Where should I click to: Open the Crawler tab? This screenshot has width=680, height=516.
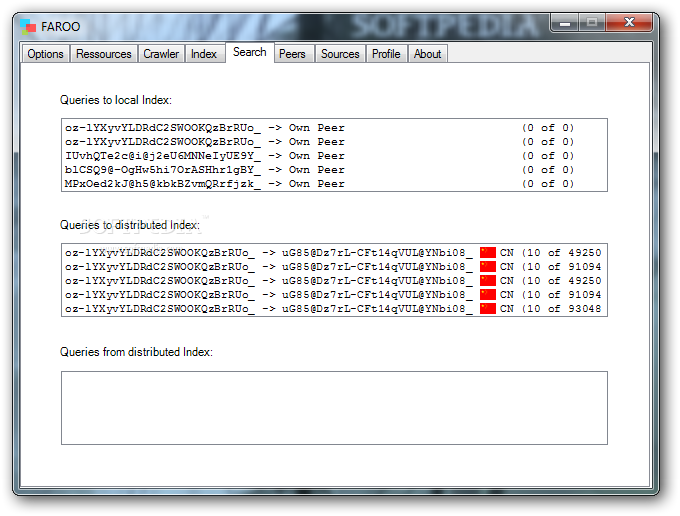coord(161,54)
